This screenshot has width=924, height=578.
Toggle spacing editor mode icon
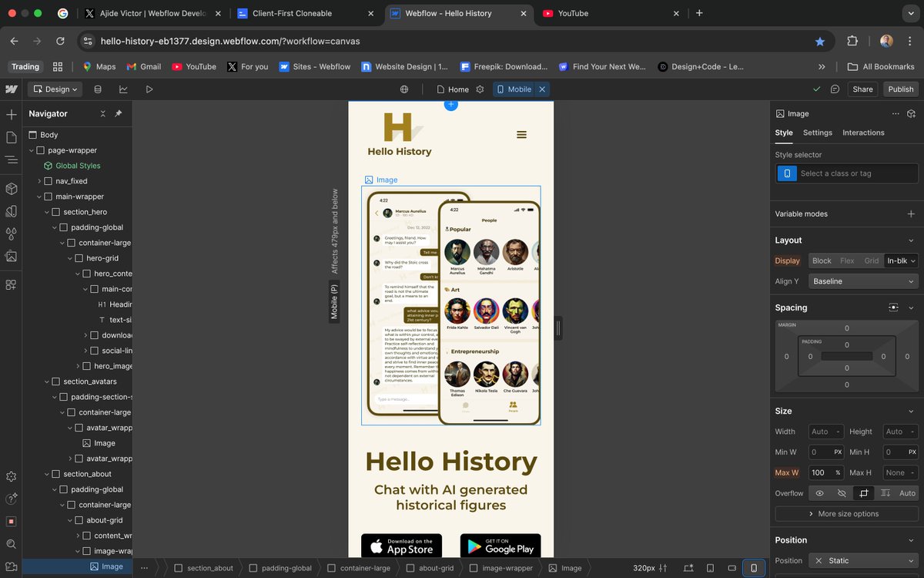click(893, 307)
